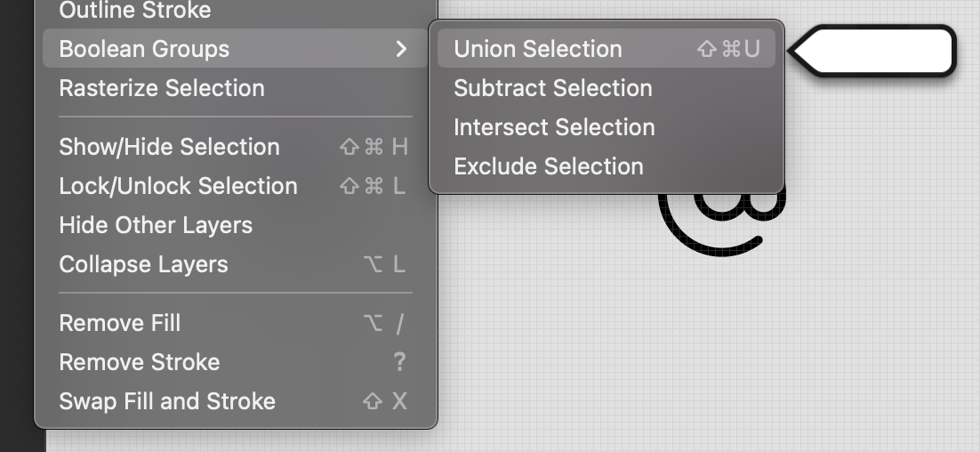Toggle Lock/Unlock Selection
Screen dimensions: 980x452
tap(178, 186)
